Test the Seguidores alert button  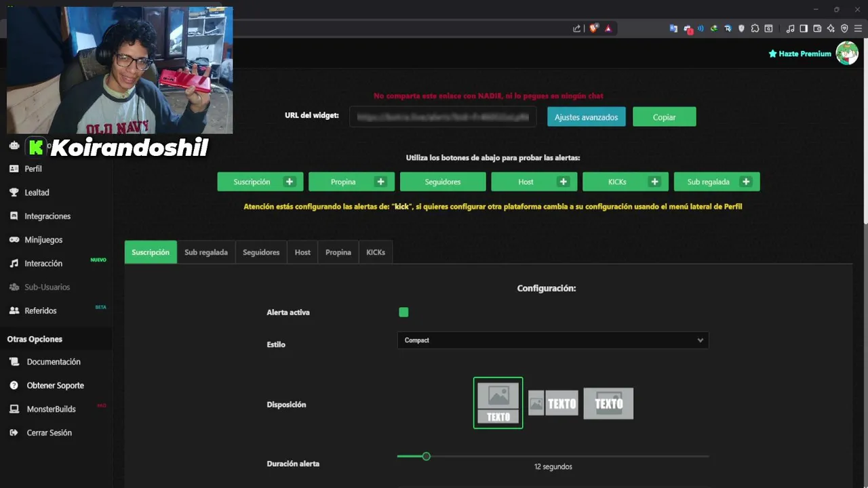(443, 182)
